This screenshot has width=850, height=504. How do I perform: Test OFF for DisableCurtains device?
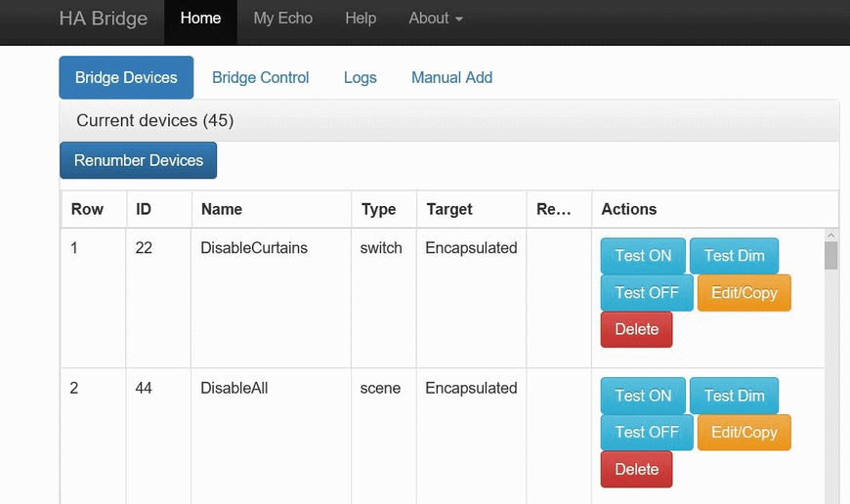[x=647, y=293]
